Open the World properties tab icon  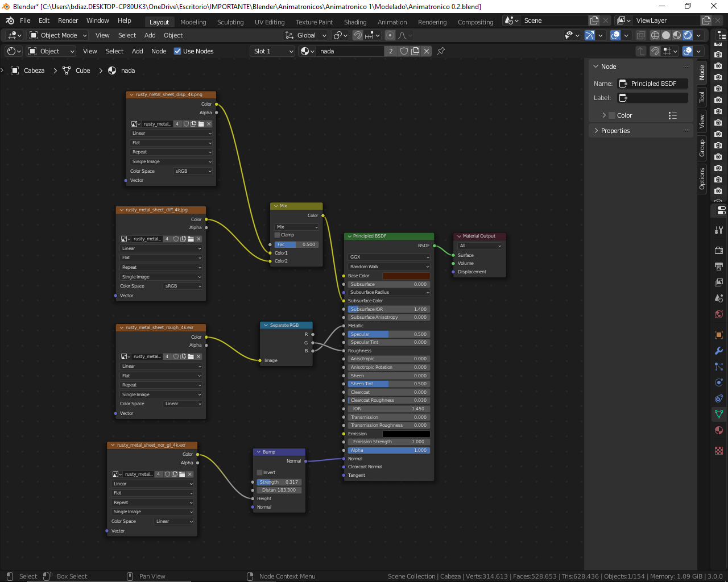click(719, 314)
